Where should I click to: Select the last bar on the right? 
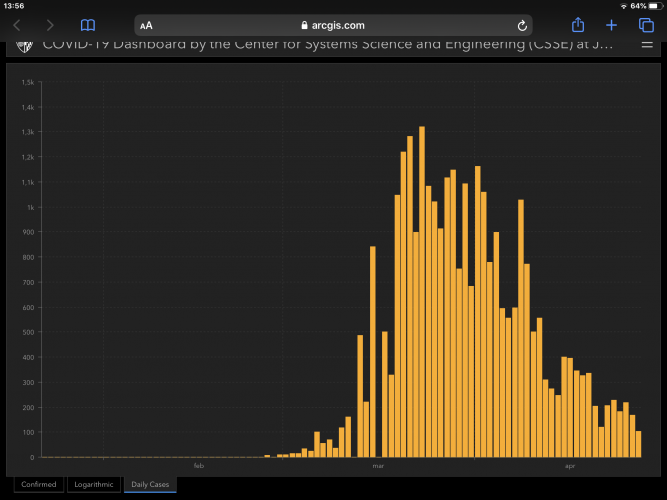tap(639, 444)
